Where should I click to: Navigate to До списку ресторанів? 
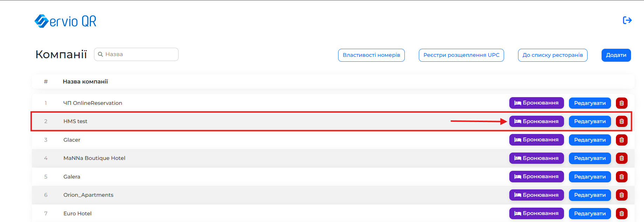552,55
